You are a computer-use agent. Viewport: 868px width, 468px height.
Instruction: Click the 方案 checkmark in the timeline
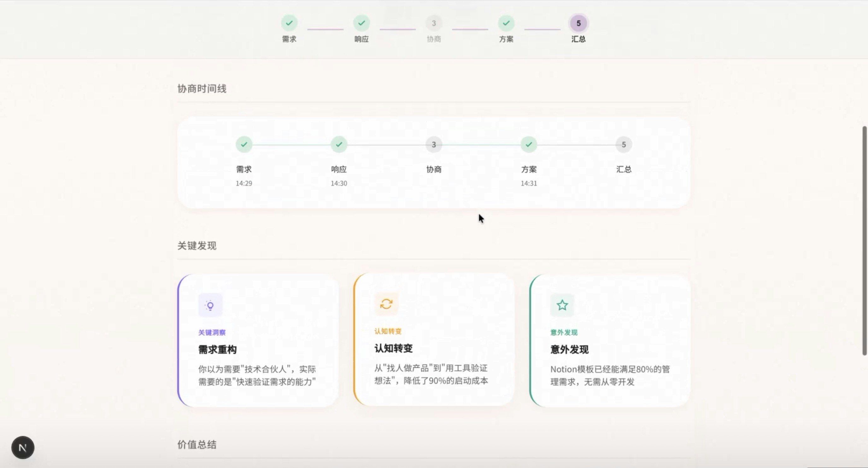tap(528, 144)
